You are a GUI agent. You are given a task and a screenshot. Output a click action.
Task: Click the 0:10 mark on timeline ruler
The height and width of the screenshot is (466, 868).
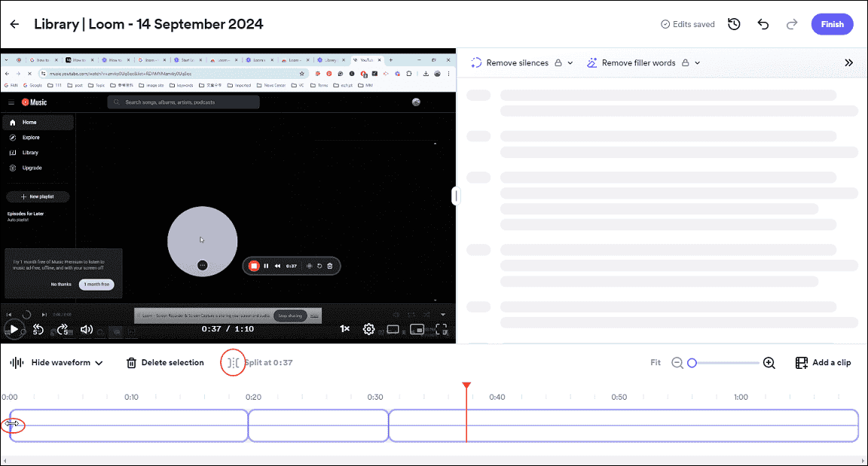[x=131, y=397]
